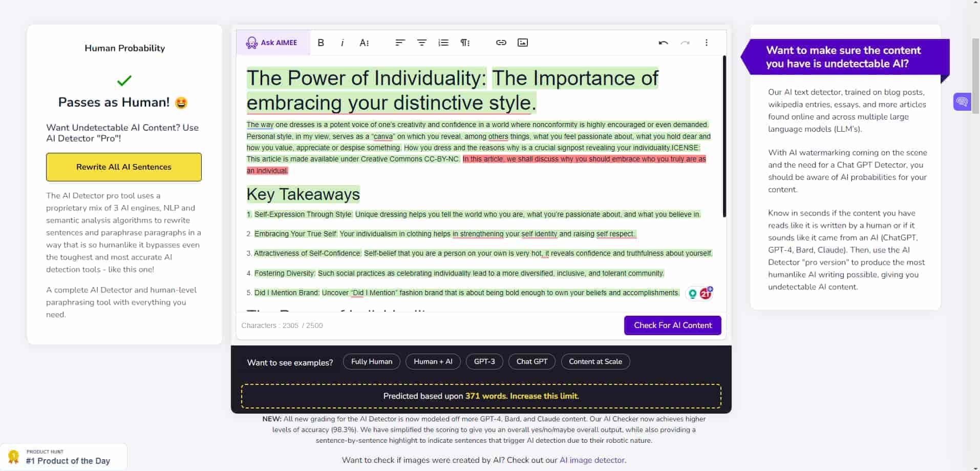
Task: Insert an ordered list
Action: [x=443, y=43]
